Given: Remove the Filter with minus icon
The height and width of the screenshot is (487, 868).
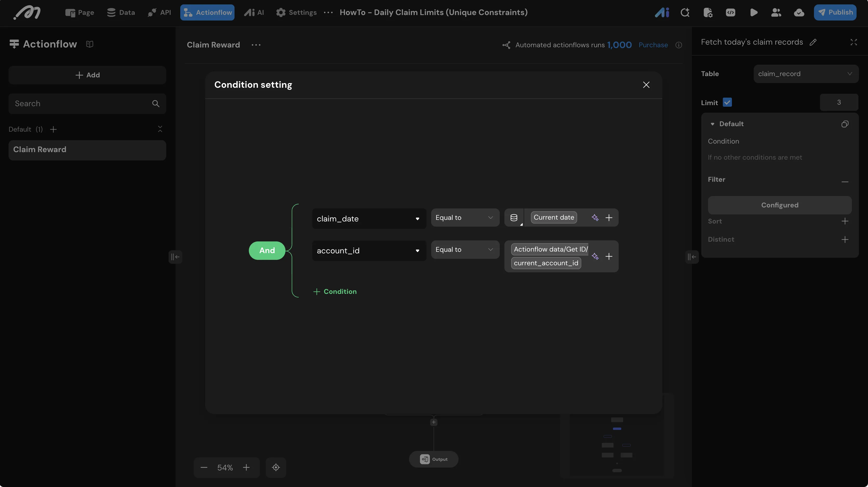Looking at the screenshot, I should tap(845, 182).
